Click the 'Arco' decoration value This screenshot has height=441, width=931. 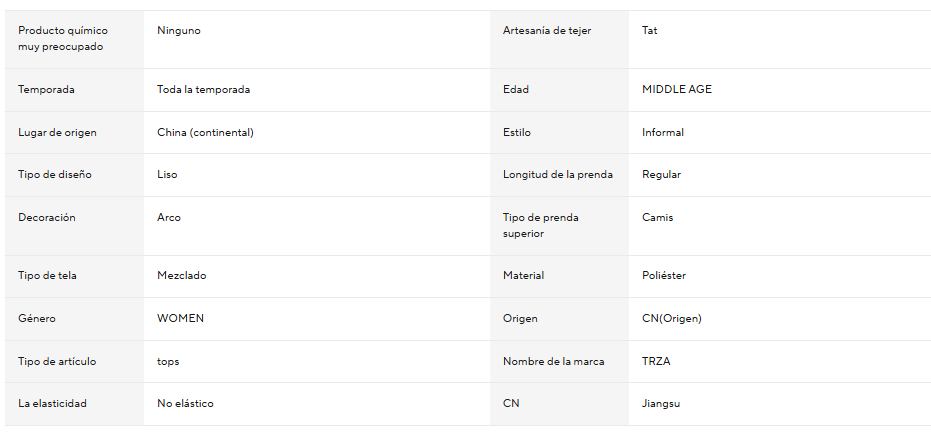click(169, 218)
